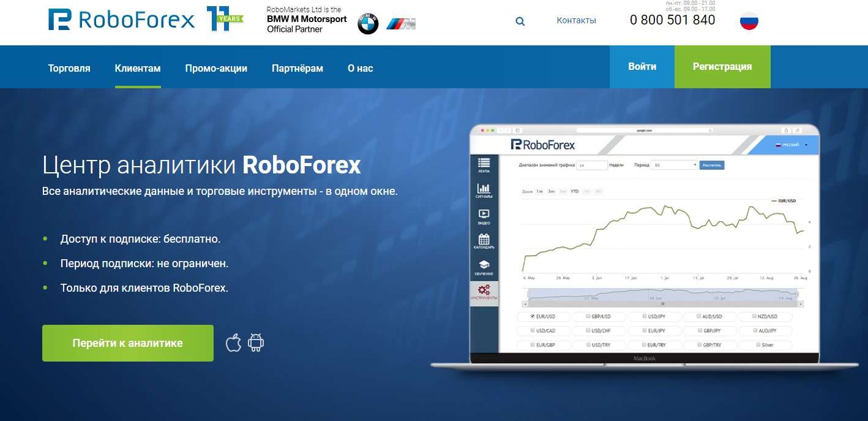This screenshot has height=421, width=868.
Task: Toggle the EUR/USD checkbox
Action: tap(533, 316)
